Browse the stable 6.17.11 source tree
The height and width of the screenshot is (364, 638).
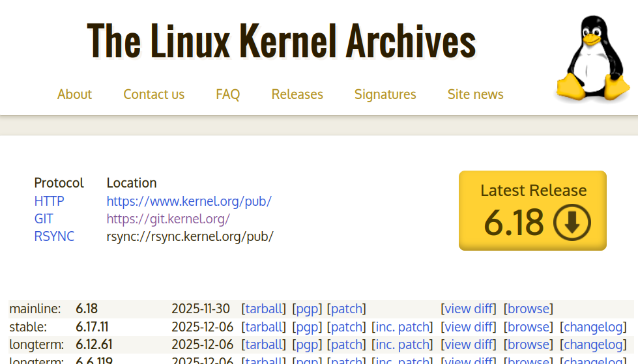(528, 327)
